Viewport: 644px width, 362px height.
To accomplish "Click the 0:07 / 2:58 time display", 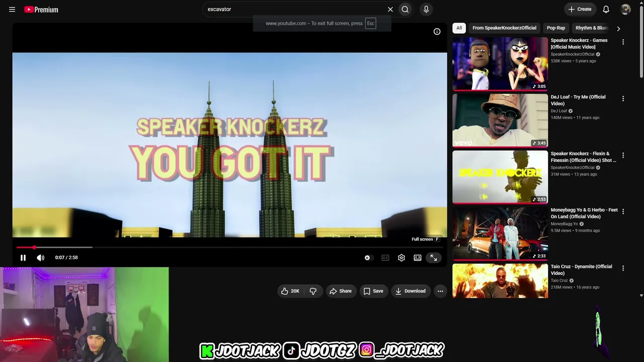I will 66,257.
